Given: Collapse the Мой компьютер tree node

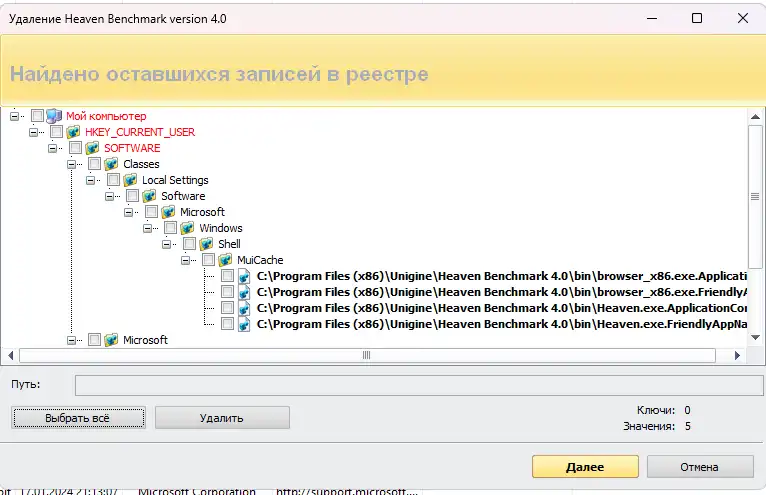Looking at the screenshot, I should (x=14, y=116).
